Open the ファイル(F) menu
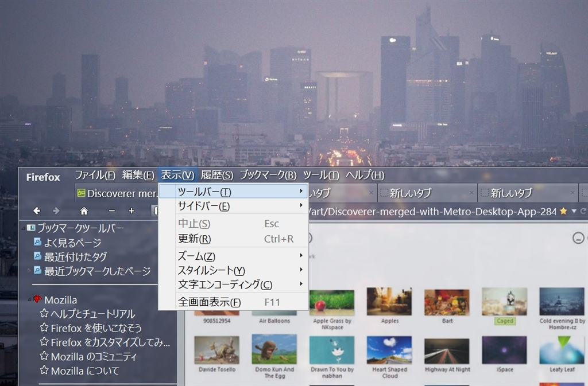Viewport: 588px width, 386px height. 95,175
